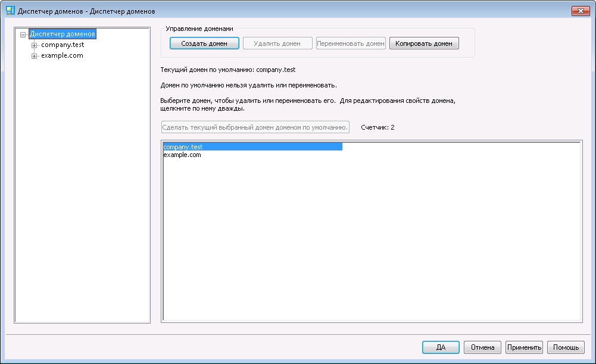This screenshot has height=364, width=596.
Task: Expand the example.com tree node
Action: pos(34,56)
